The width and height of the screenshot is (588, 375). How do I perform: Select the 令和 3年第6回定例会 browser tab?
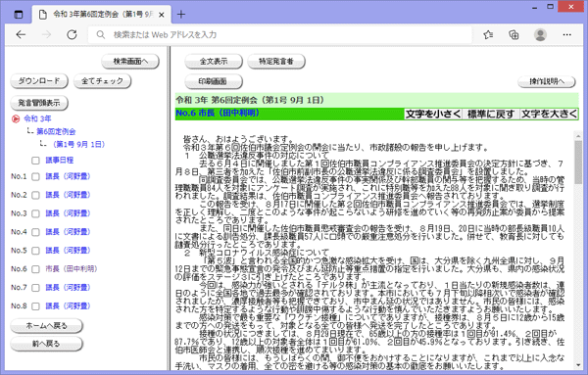(101, 15)
